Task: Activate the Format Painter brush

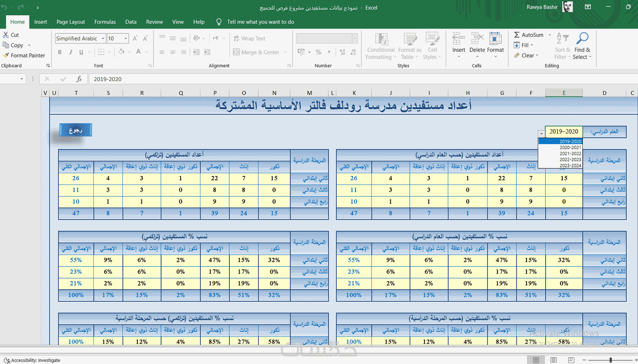Action: pos(6,55)
